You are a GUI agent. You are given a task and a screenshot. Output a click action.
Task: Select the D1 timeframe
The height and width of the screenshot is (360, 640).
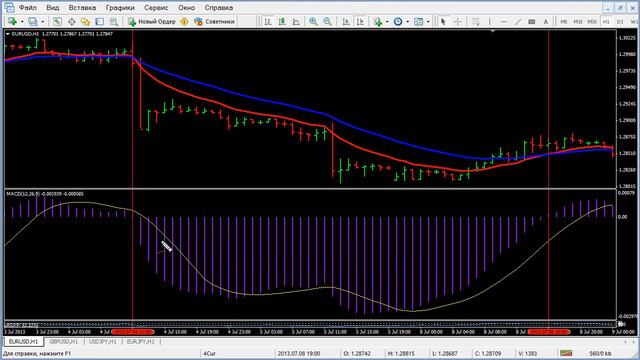pos(620,22)
